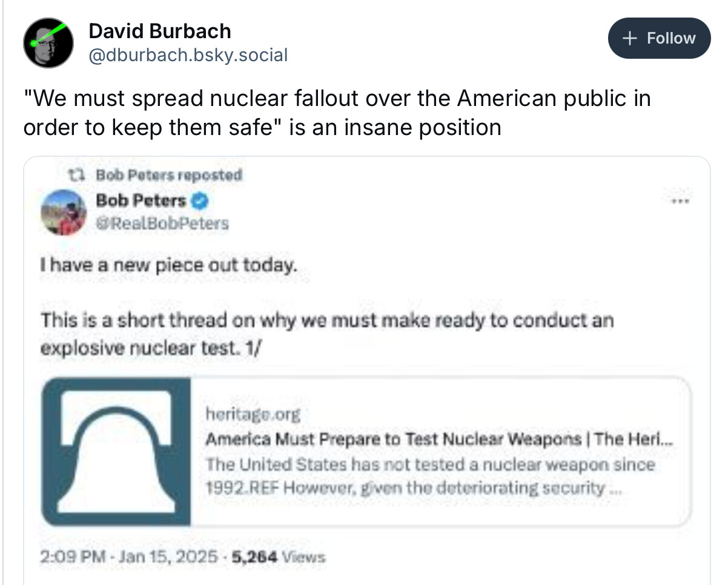
Task: Click David Burbach's profile avatar
Action: 48,42
